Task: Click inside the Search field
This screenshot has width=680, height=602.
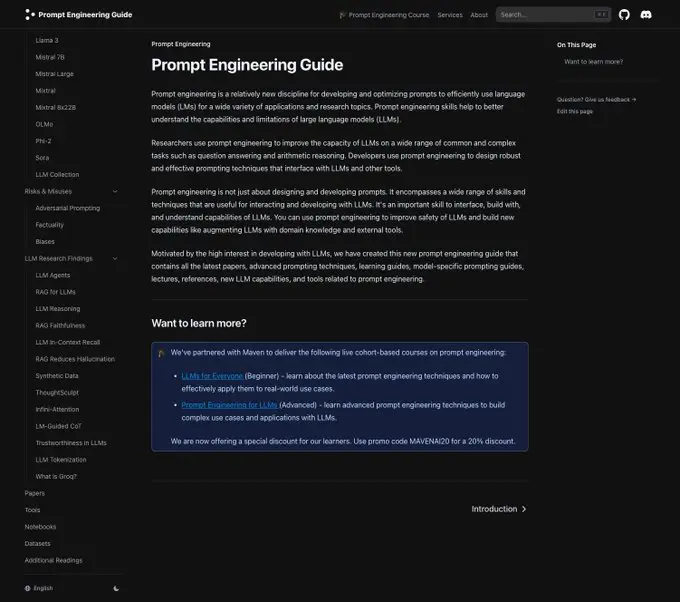Action: (x=553, y=15)
